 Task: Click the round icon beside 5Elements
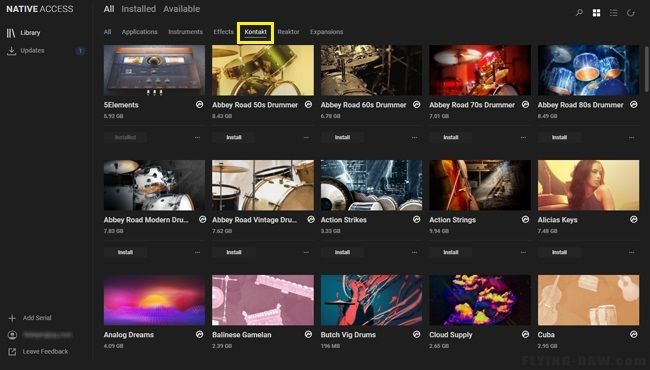(199, 105)
